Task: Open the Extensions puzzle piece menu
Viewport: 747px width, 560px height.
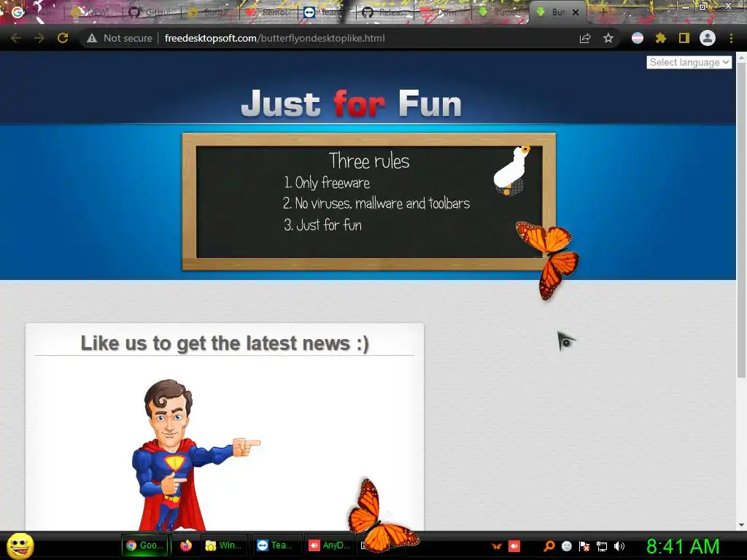Action: pyautogui.click(x=660, y=38)
